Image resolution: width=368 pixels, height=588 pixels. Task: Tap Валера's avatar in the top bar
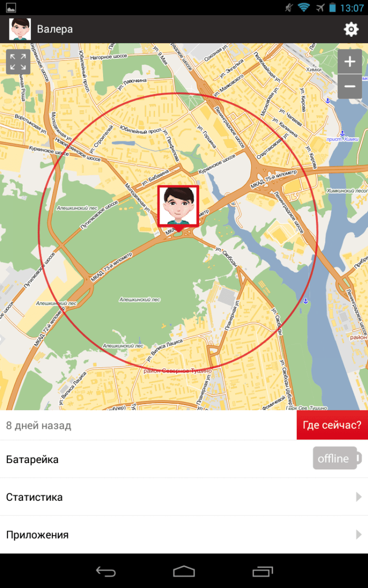coord(20,29)
